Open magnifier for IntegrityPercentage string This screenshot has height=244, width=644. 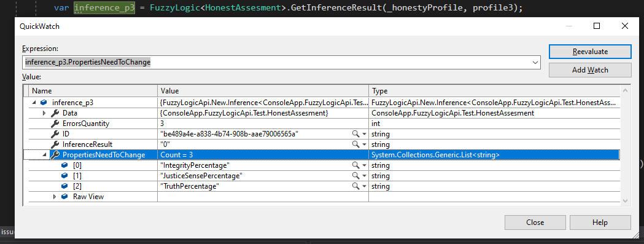point(355,165)
